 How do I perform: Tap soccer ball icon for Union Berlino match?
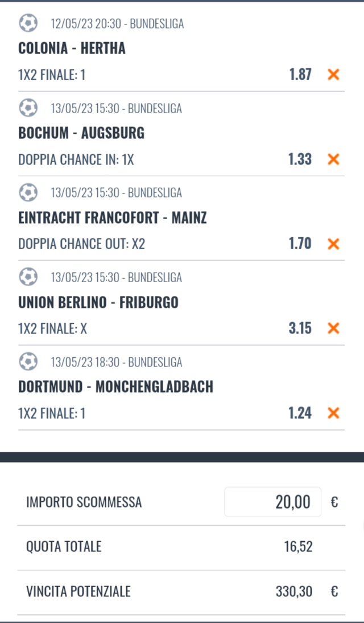pyautogui.click(x=28, y=278)
